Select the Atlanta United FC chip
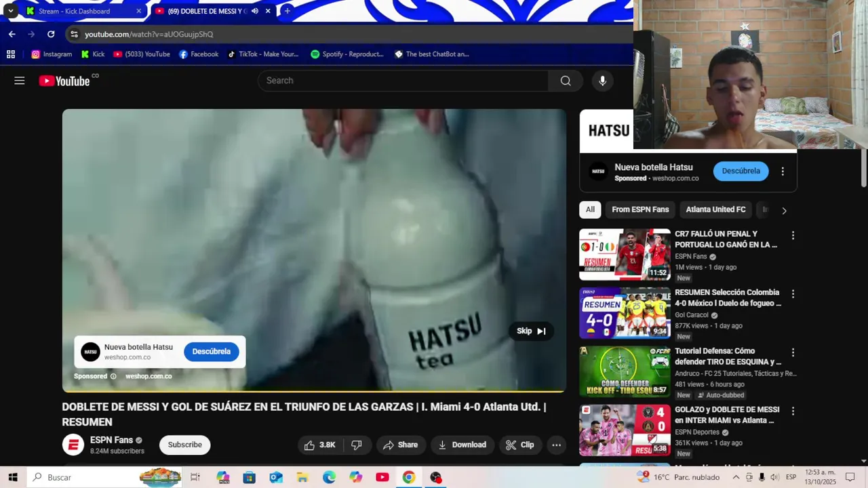This screenshot has height=488, width=868. point(715,209)
